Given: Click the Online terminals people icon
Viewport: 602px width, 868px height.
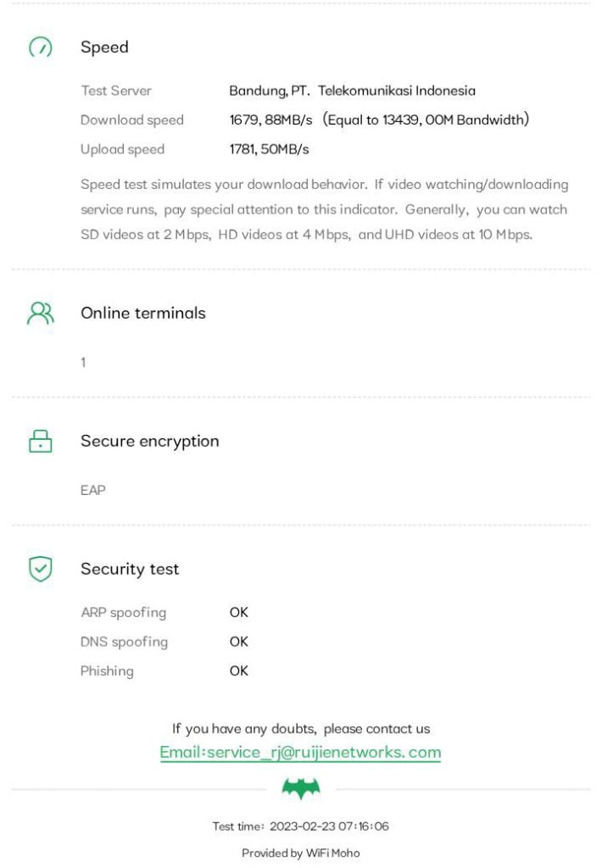Looking at the screenshot, I should click(x=40, y=314).
